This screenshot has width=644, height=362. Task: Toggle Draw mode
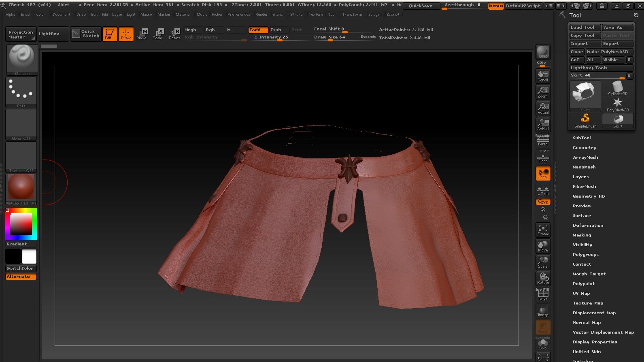tap(126, 34)
